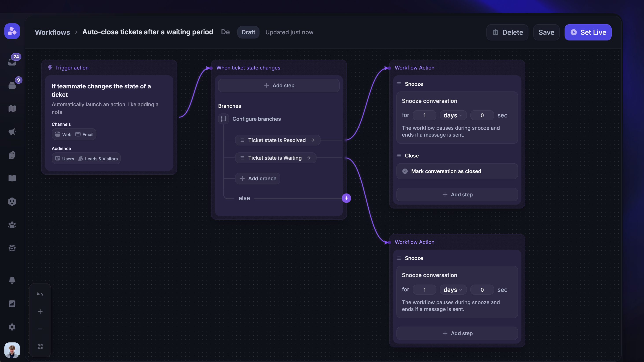This screenshot has height=362, width=644.
Task: Click the workflow title text to rename
Action: tap(148, 32)
